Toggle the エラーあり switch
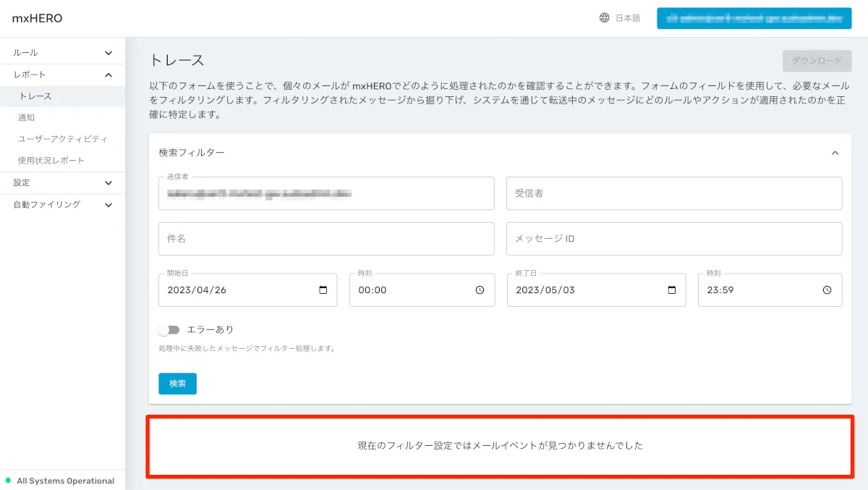Image resolution: width=868 pixels, height=490 pixels. coord(169,330)
